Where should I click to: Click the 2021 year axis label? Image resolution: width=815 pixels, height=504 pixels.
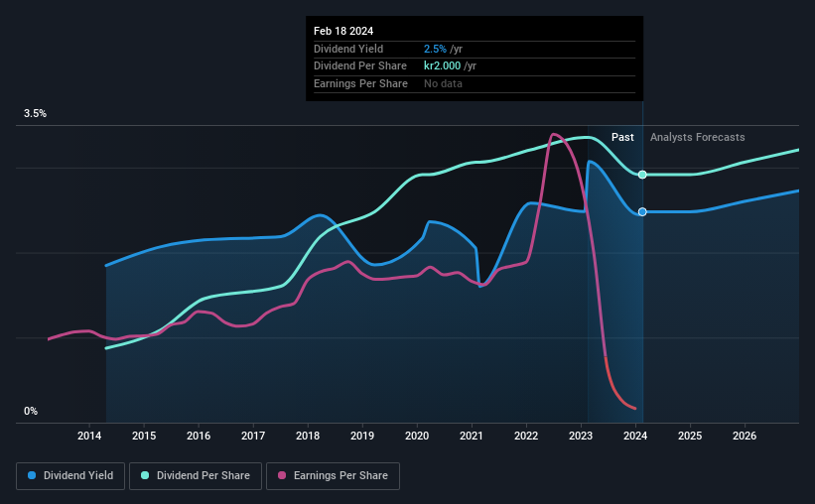click(472, 436)
